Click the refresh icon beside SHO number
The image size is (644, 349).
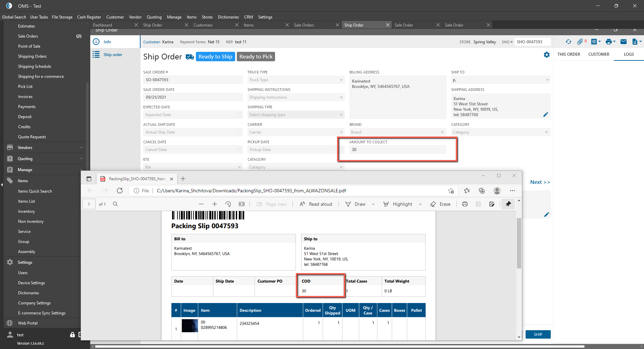tap(568, 42)
